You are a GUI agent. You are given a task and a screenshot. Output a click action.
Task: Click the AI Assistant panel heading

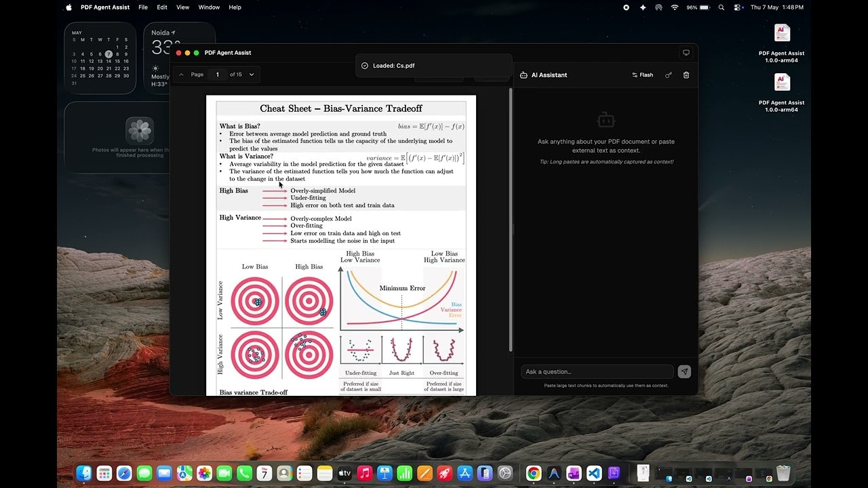[549, 75]
